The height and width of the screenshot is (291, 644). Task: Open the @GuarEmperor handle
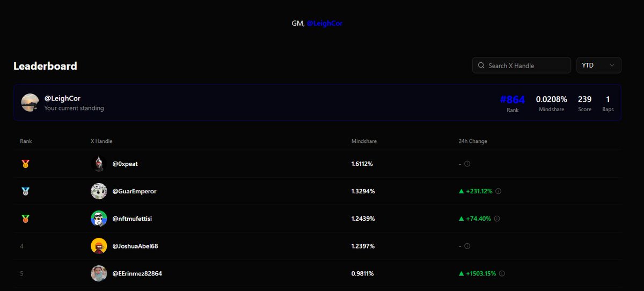click(134, 191)
